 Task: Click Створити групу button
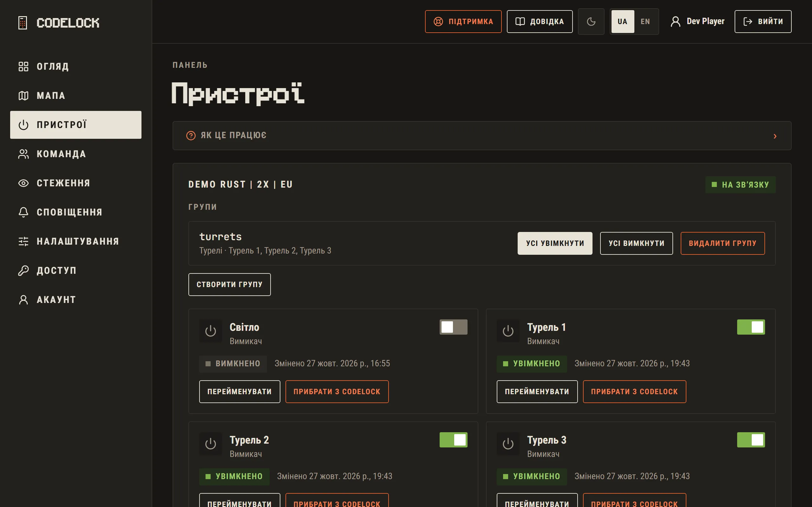tap(230, 284)
